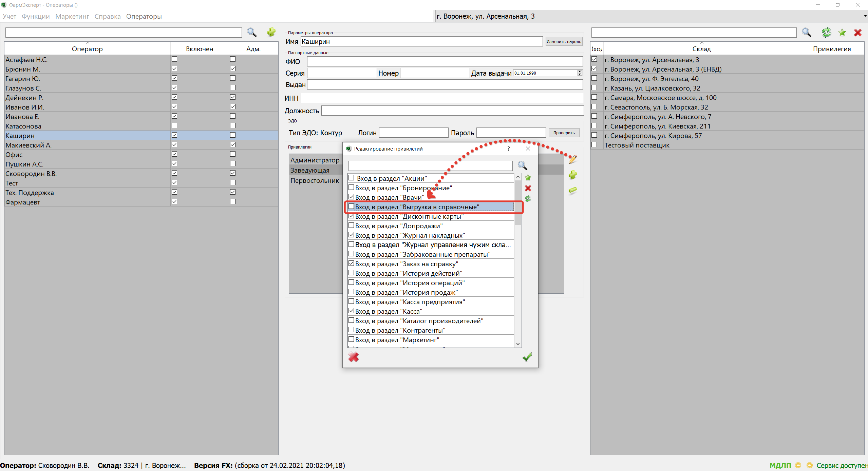Click the green star icon in the privileges dialog
The height and width of the screenshot is (471, 868).
(x=528, y=178)
